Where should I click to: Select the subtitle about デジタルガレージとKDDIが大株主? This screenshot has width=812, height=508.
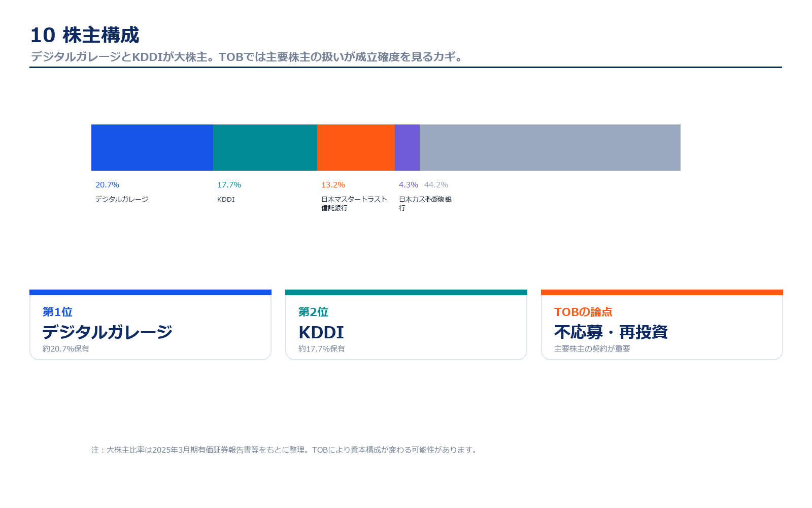click(x=248, y=57)
